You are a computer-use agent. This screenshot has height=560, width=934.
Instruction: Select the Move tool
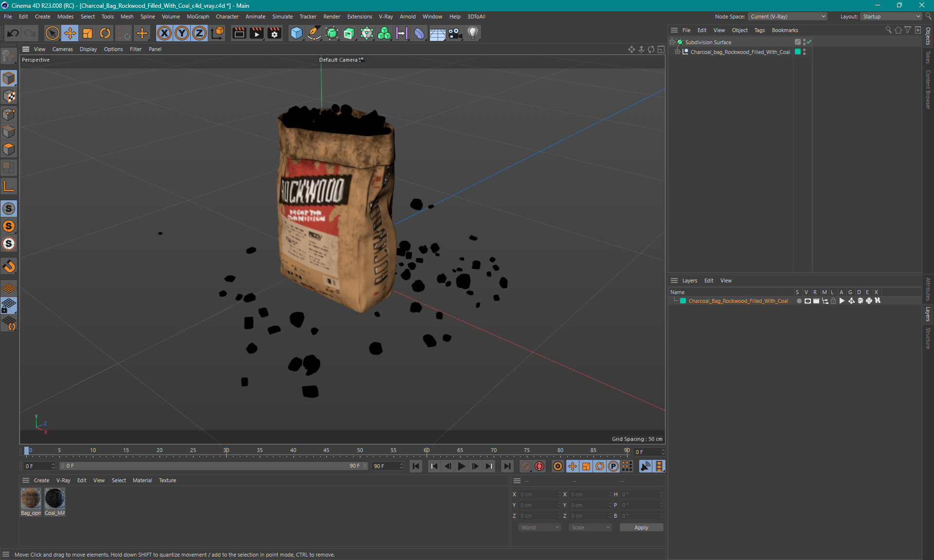(70, 33)
